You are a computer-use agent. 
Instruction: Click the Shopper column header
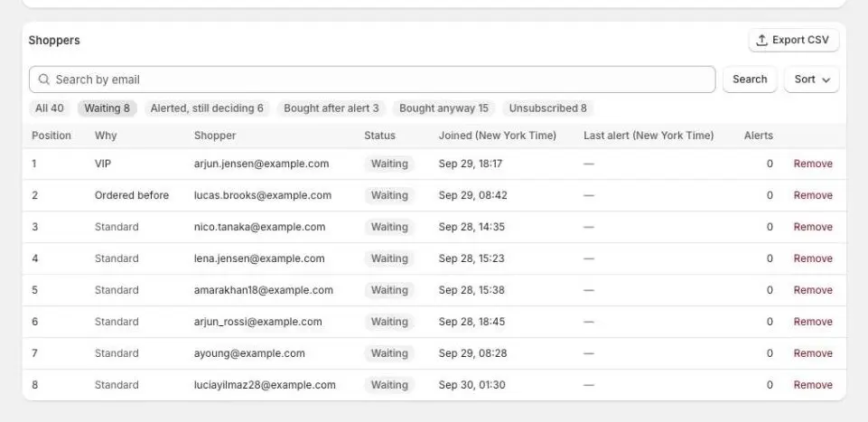(215, 136)
